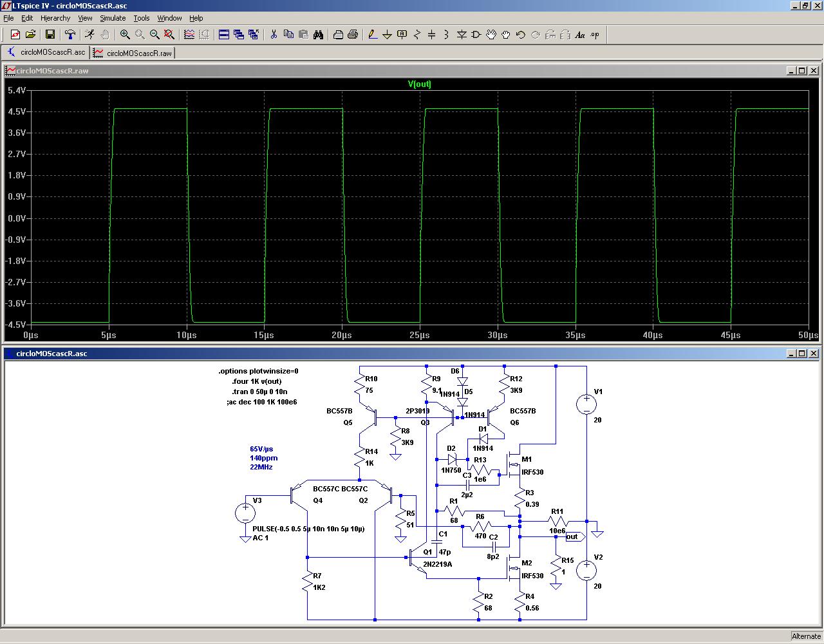Click the Run simulation icon

(x=89, y=35)
